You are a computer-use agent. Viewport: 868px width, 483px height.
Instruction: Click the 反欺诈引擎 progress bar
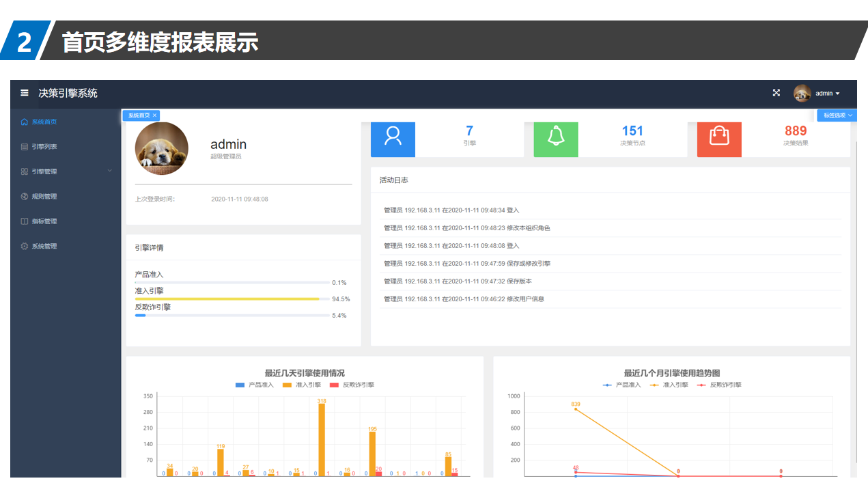232,315
